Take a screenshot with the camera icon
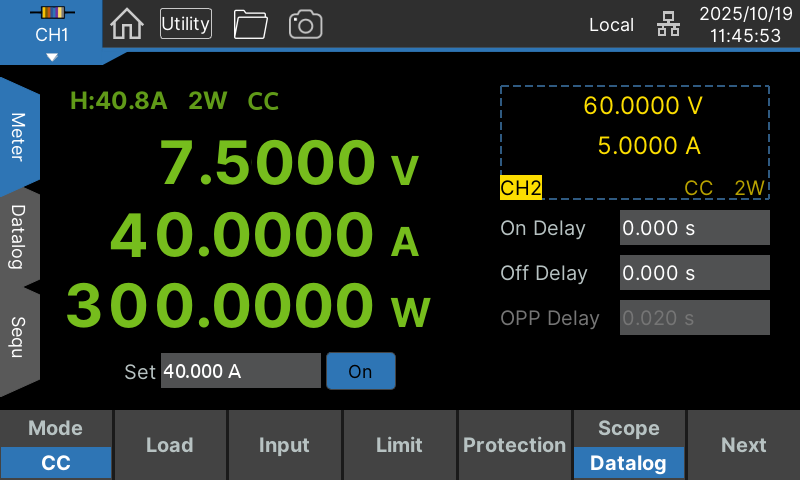Viewport: 800px width, 480px height. [305, 24]
